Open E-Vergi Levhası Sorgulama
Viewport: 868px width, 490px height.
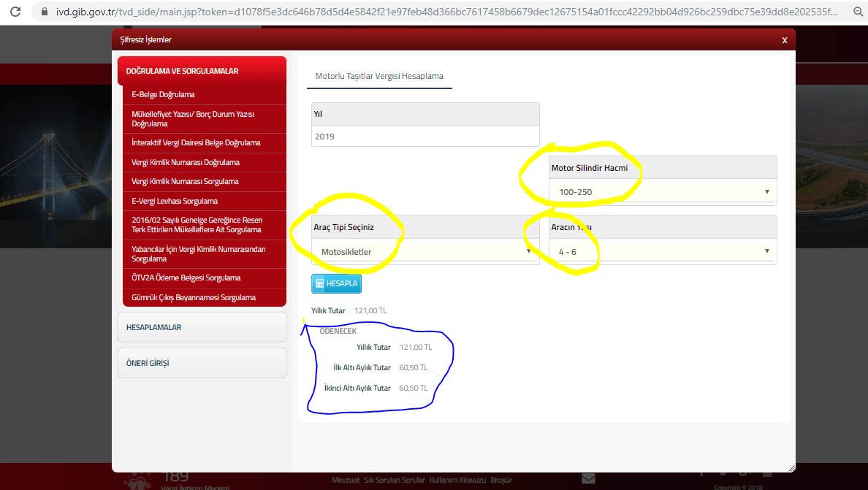pos(175,201)
